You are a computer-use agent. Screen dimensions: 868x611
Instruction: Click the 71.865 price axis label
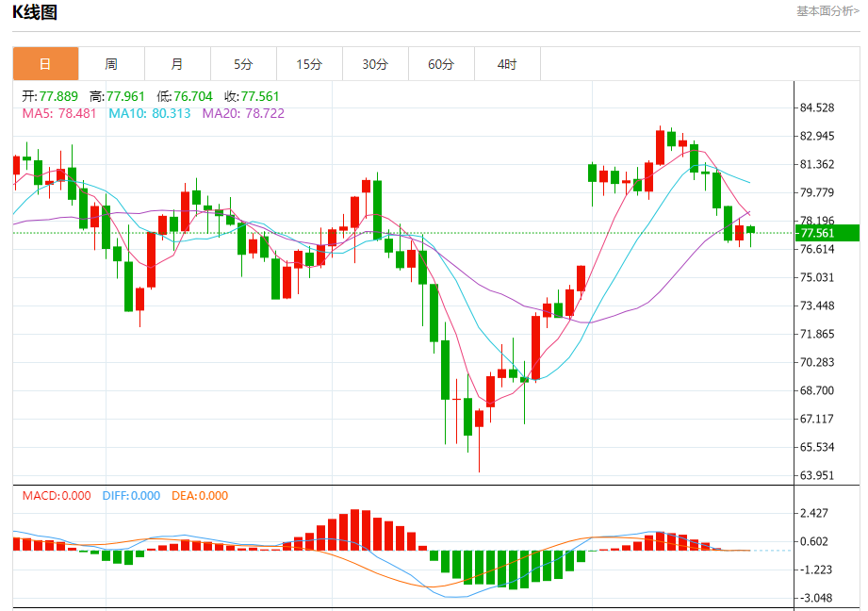817,334
